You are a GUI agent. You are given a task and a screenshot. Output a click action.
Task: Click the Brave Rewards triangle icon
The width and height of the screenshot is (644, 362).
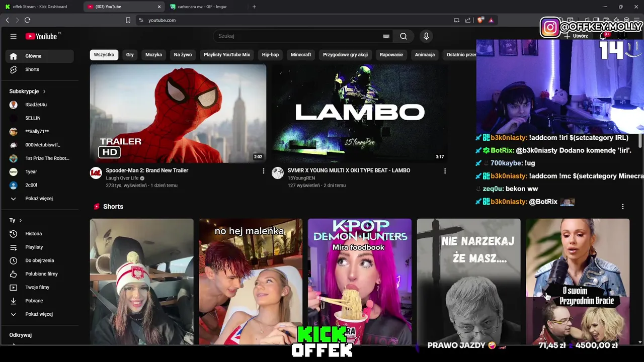(x=491, y=20)
